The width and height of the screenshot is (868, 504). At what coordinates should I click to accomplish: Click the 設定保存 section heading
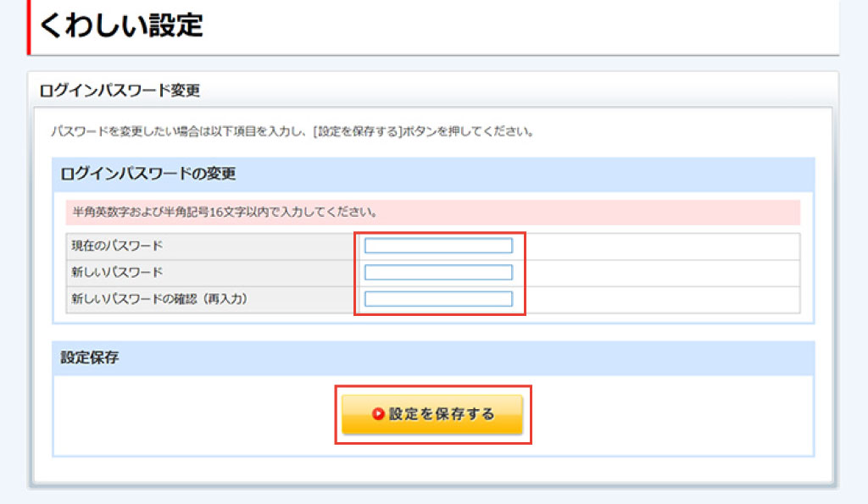[x=90, y=357]
